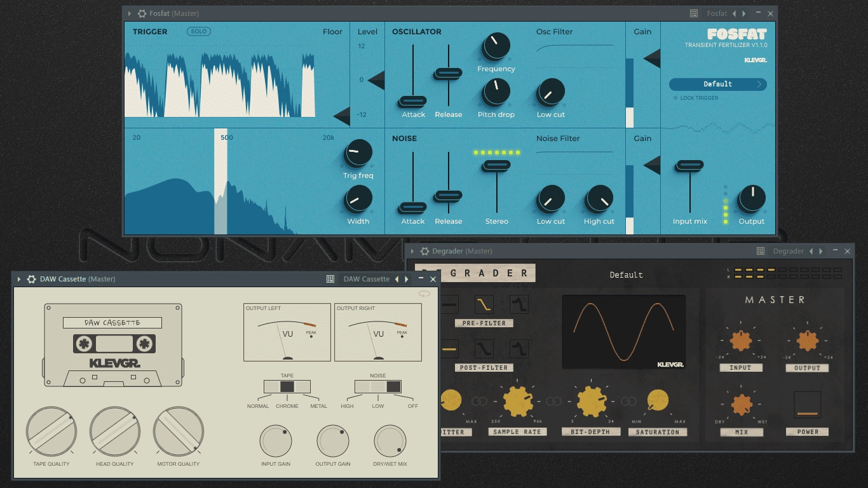
Task: Open the DAW Cassette title bar preset grid icon
Action: click(x=330, y=279)
